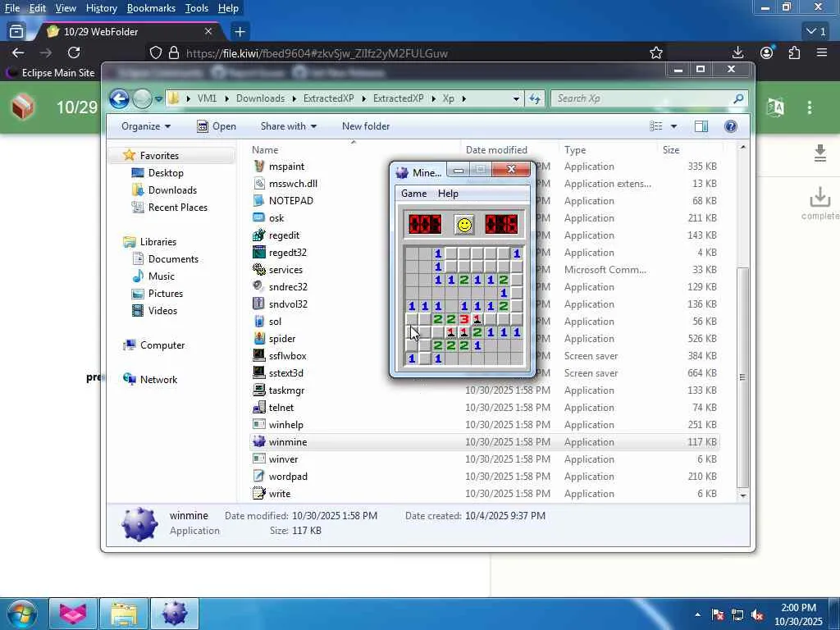The height and width of the screenshot is (630, 840).
Task: Open browser hamburger application menu
Action: point(822,52)
